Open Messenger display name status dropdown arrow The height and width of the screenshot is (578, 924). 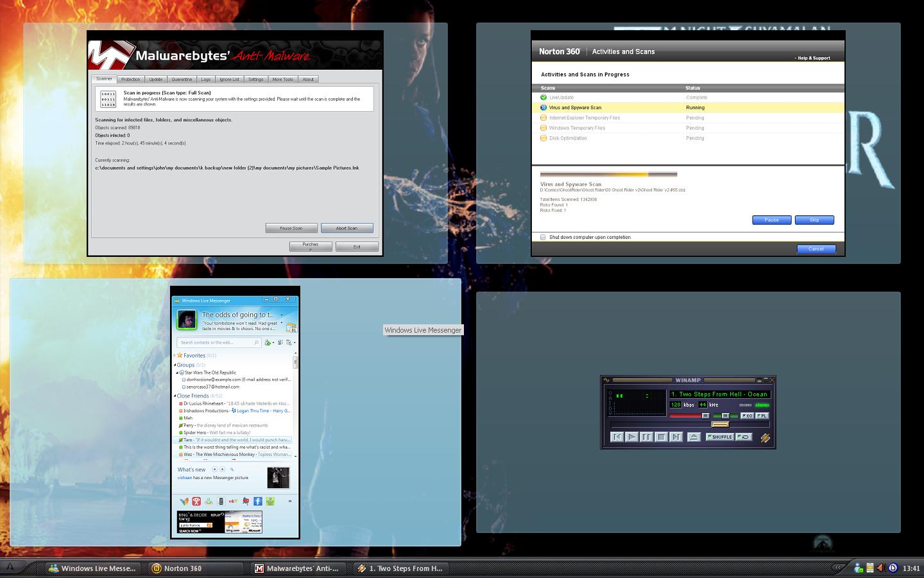[x=282, y=315]
